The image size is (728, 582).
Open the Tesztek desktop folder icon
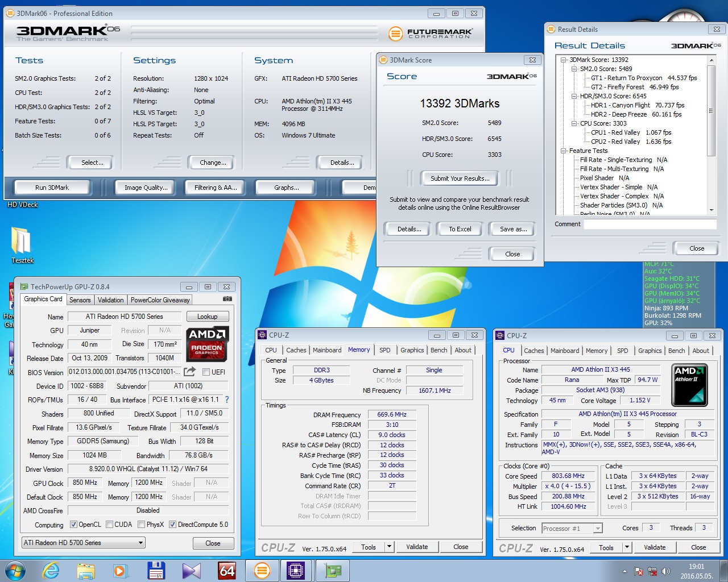(x=22, y=246)
